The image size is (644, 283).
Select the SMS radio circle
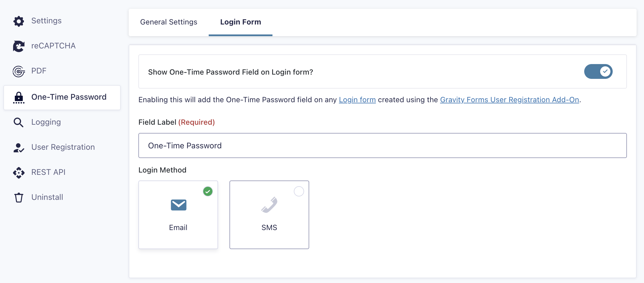[299, 191]
